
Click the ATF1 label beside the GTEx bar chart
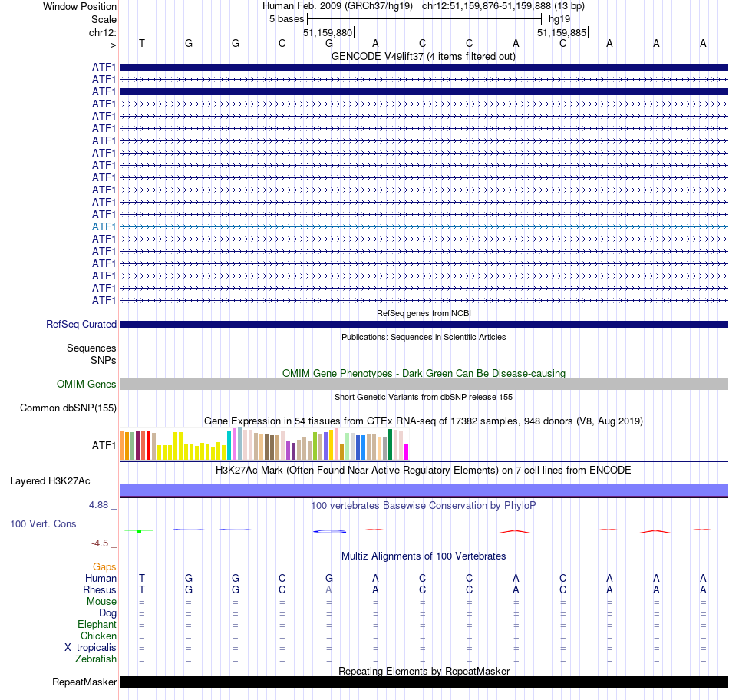[x=104, y=445]
